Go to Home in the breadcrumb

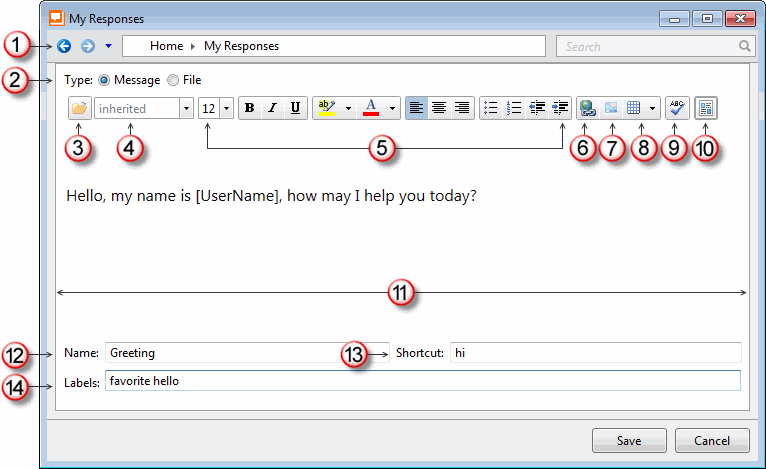(166, 46)
